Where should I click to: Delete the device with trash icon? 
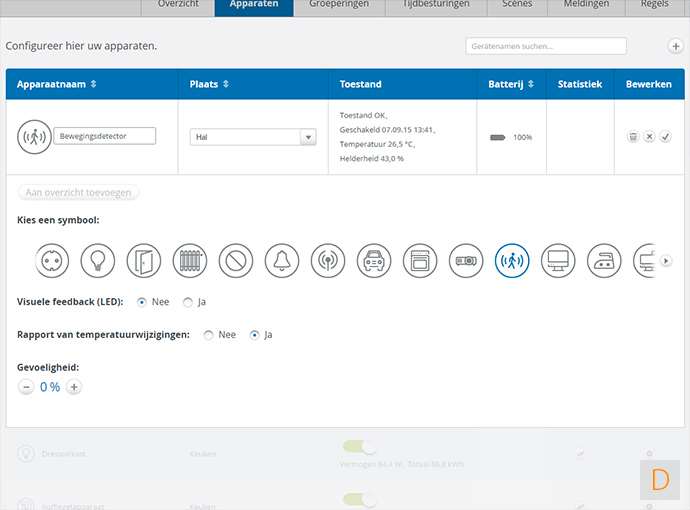(x=633, y=137)
